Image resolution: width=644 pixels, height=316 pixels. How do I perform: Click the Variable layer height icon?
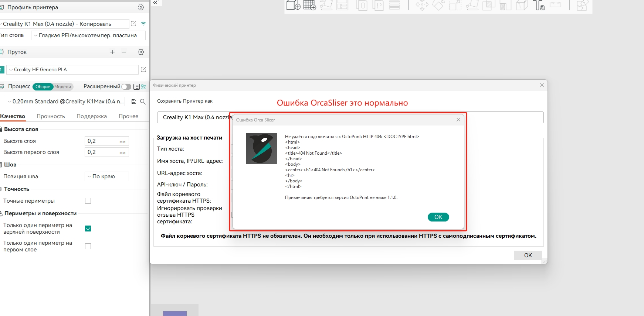394,5
